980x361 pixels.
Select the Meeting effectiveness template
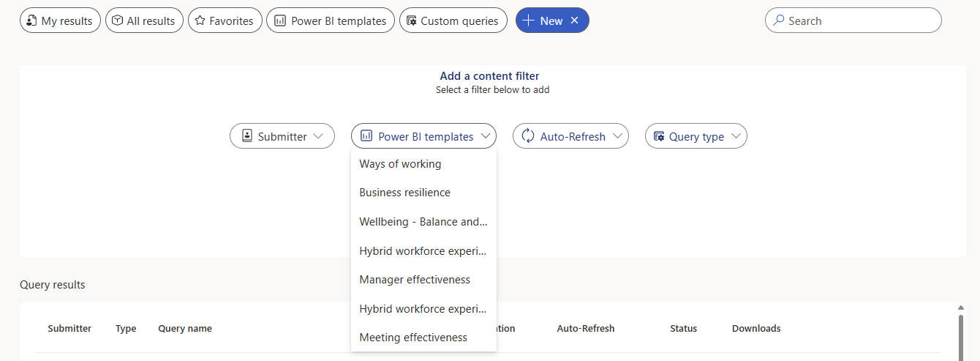(423, 338)
